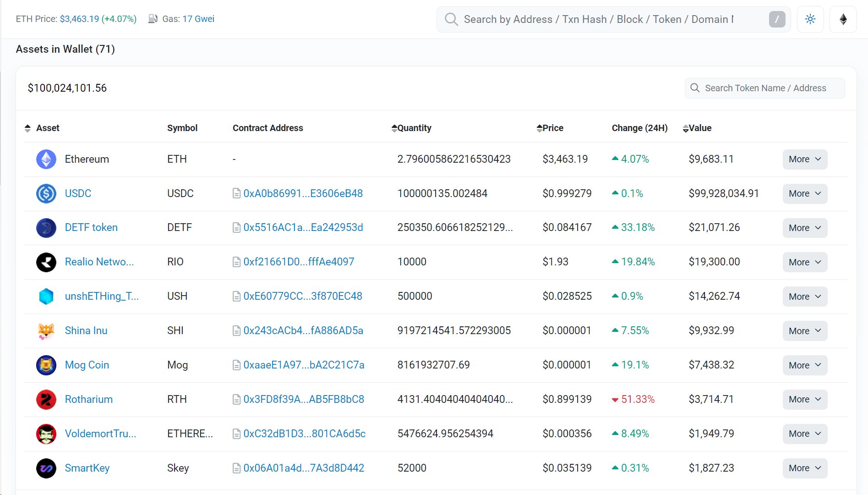Click the VoldemortTrump token logo
The height and width of the screenshot is (495, 868).
[46, 434]
